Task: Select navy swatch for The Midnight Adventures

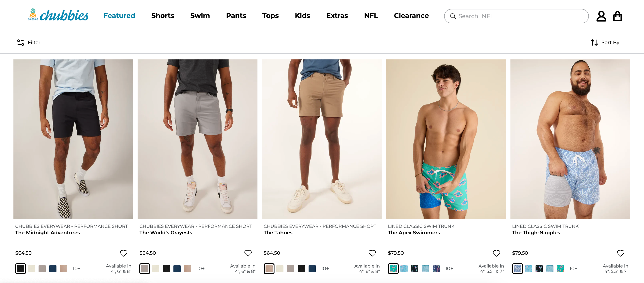Action: [53, 268]
